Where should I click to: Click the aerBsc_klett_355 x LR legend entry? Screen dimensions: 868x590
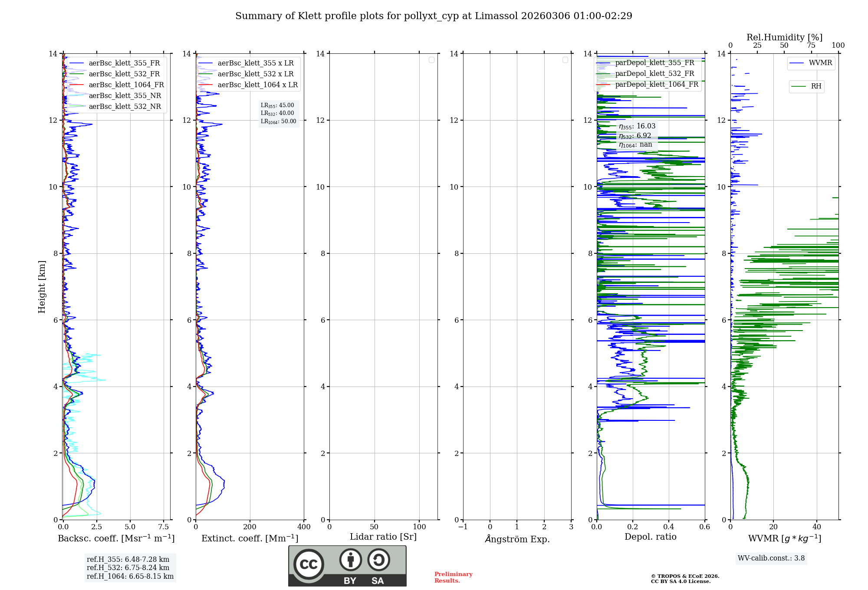coord(255,63)
